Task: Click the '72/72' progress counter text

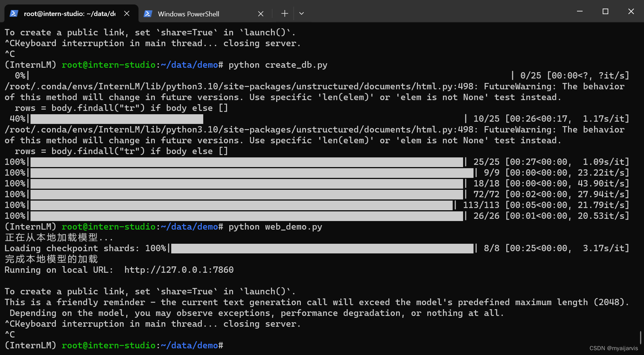Action: point(486,194)
